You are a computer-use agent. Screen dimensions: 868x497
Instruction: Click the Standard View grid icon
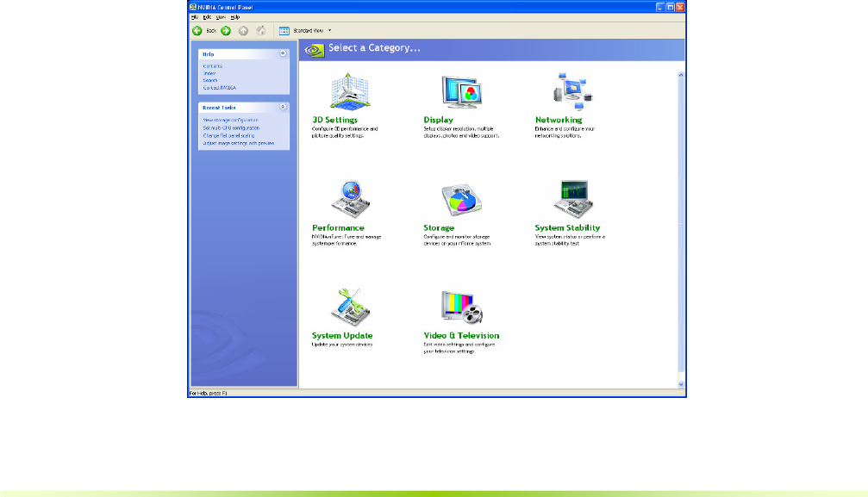[x=284, y=31]
